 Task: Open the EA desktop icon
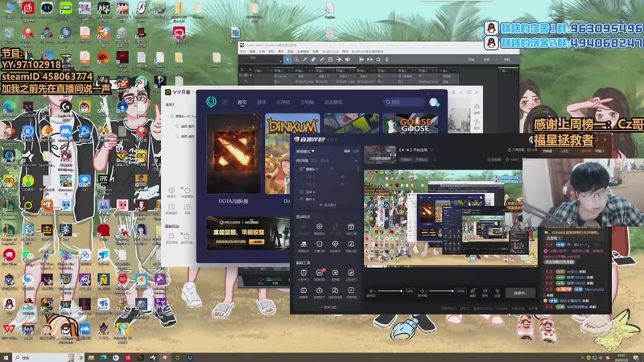pyautogui.click(x=104, y=57)
